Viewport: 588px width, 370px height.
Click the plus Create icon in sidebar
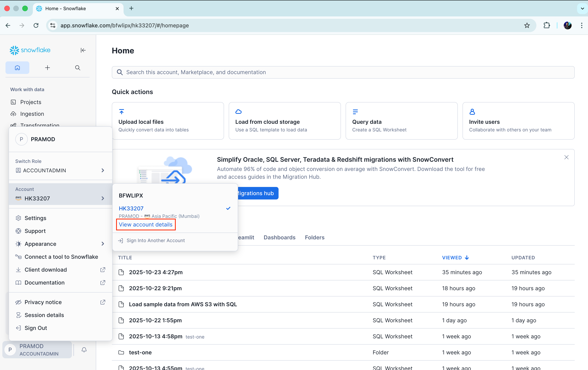tap(47, 68)
